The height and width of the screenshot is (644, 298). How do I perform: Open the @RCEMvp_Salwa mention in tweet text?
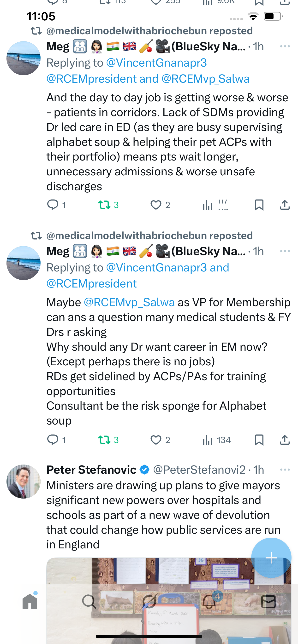(129, 303)
